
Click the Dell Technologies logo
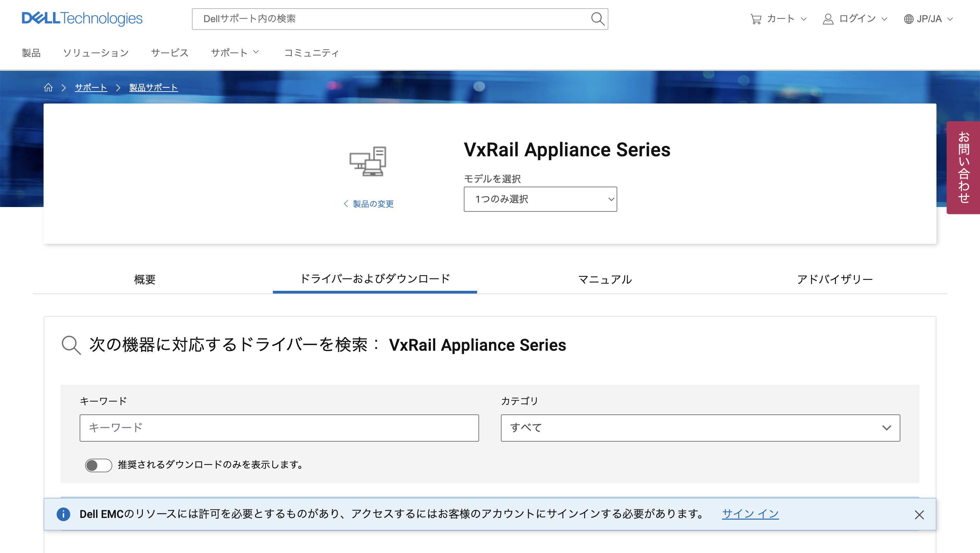(x=82, y=18)
